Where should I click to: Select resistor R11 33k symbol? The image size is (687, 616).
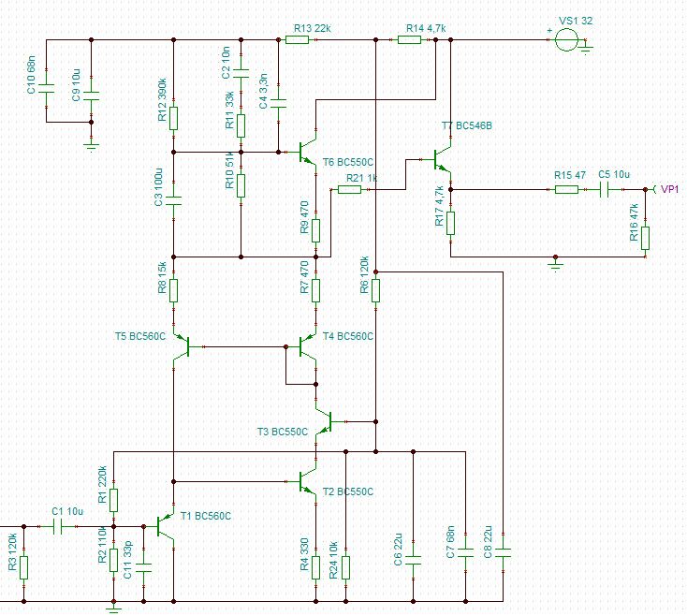(x=241, y=125)
